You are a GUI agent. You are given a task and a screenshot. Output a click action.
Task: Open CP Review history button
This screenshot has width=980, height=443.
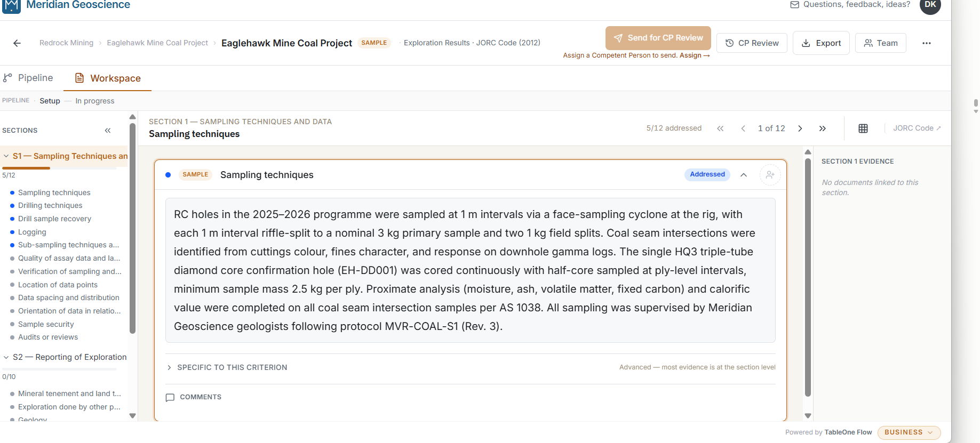click(752, 43)
